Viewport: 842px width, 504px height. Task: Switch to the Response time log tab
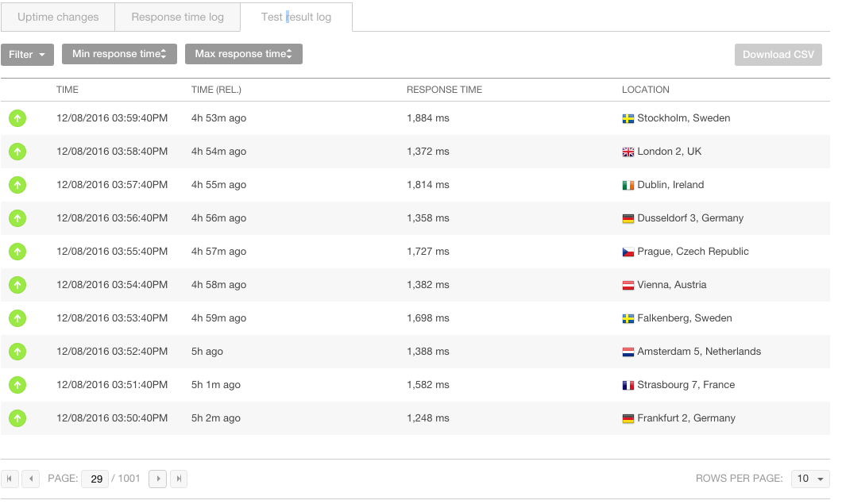click(x=177, y=17)
